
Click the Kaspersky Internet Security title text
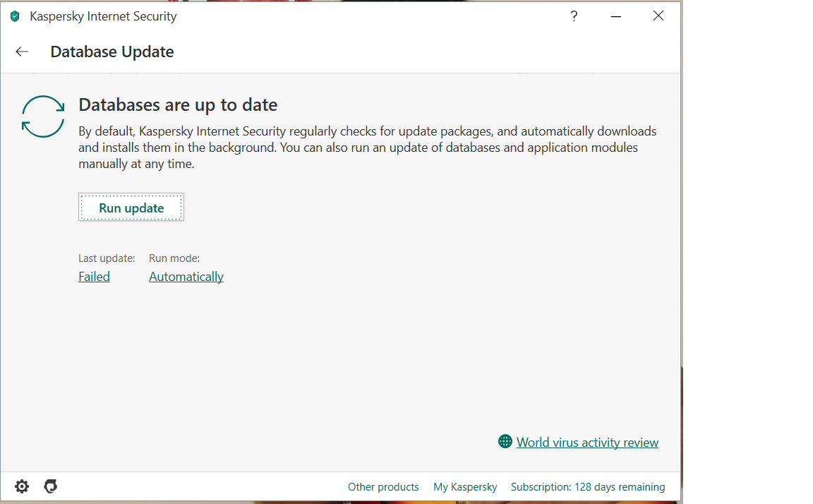pos(103,17)
